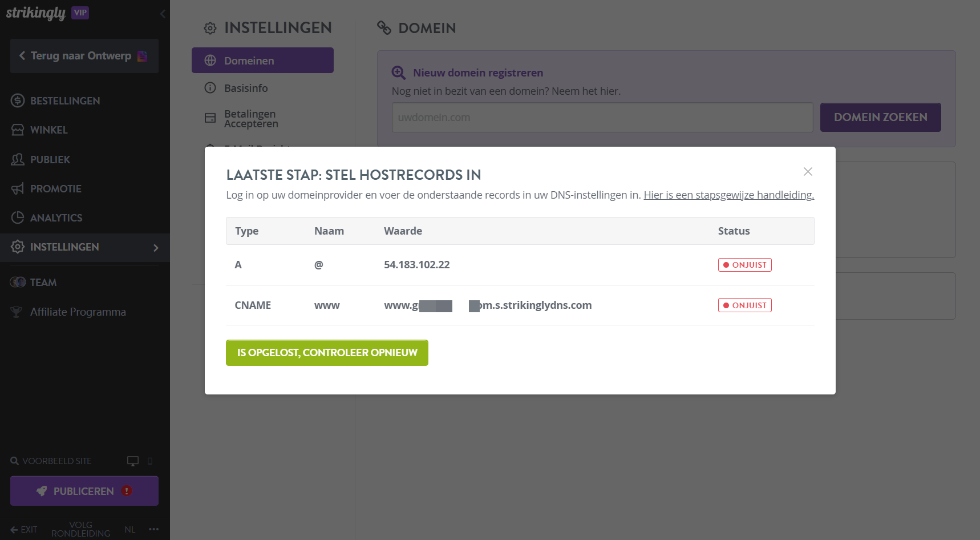Open Bestellingen in sidebar
This screenshot has width=980, height=540.
tap(65, 101)
